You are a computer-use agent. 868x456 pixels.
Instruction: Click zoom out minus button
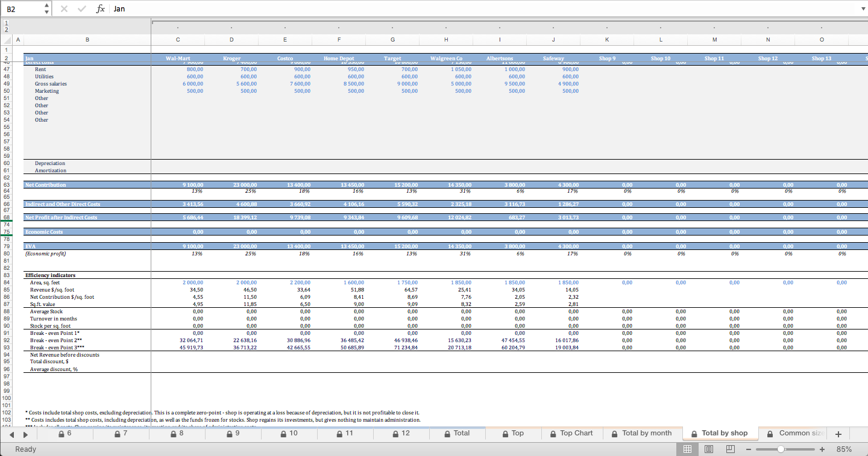pyautogui.click(x=748, y=449)
